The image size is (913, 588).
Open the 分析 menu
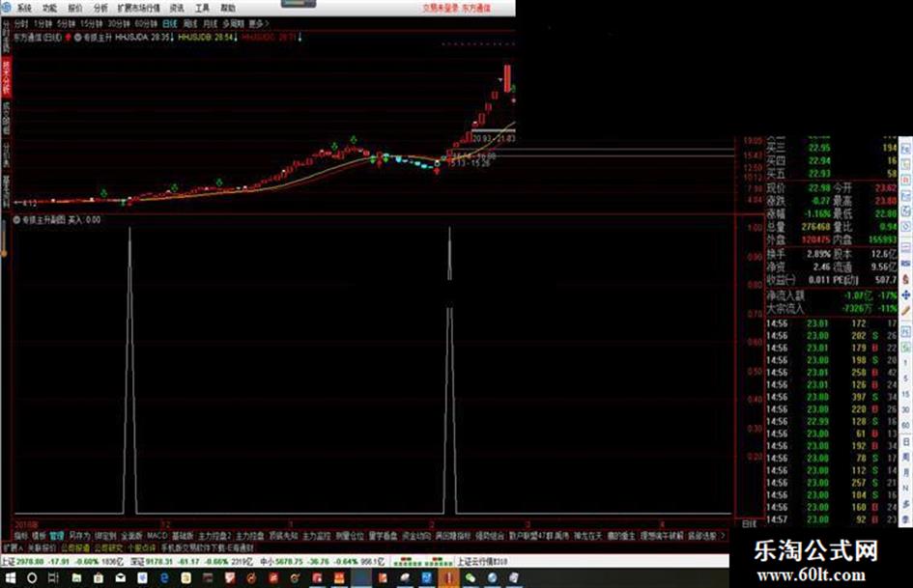(x=100, y=8)
